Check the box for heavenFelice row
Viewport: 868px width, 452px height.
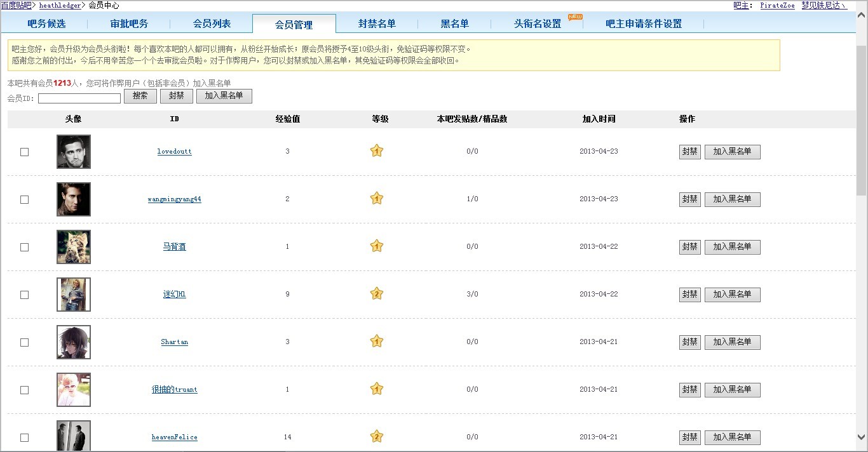coord(25,437)
